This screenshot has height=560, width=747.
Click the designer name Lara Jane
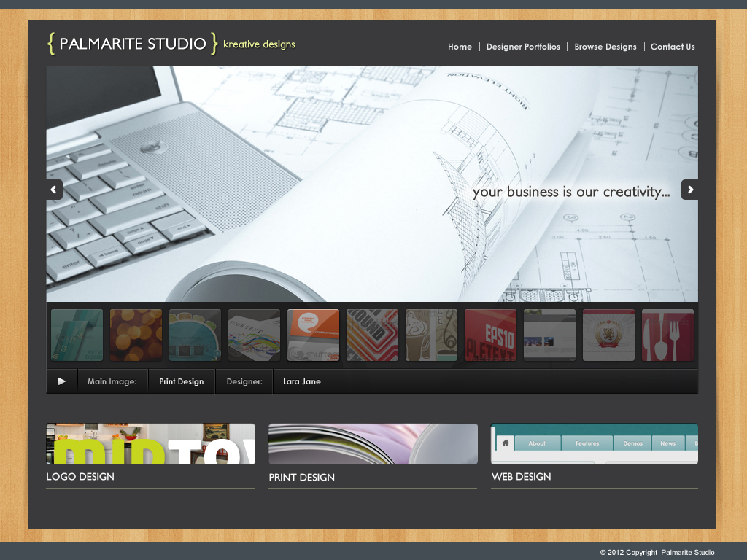point(301,381)
